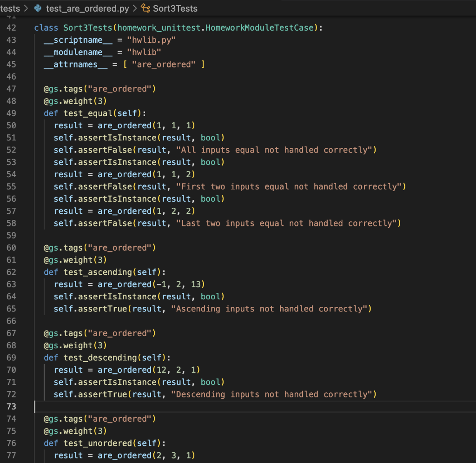This screenshot has height=463, width=476.
Task: Expand breadcrumb chevron after tests
Action: click(26, 8)
